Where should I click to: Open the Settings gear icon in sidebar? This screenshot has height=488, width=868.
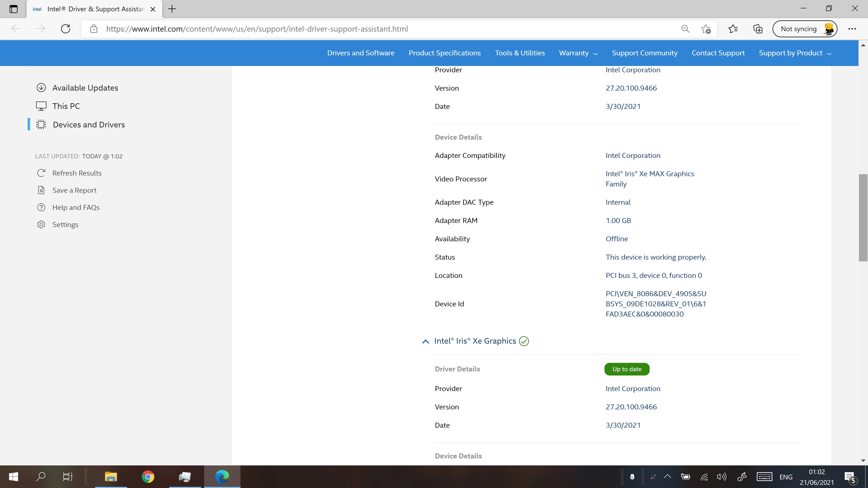[x=41, y=225]
